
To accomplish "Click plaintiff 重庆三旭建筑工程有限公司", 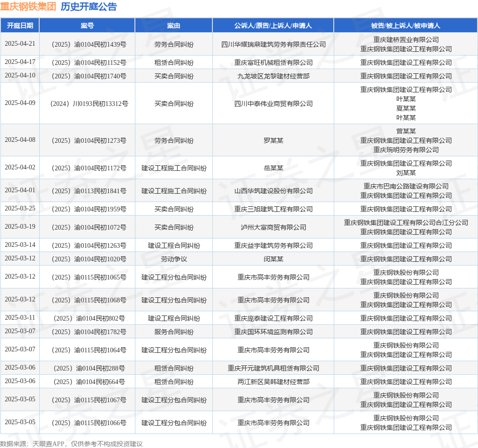I will [x=274, y=209].
